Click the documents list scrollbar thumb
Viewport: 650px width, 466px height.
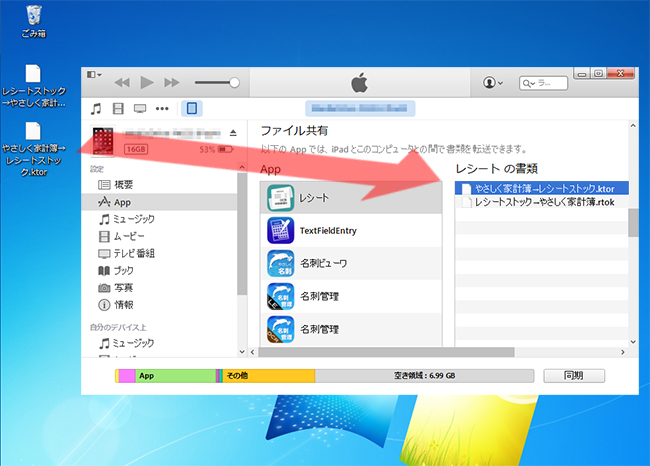pos(633,223)
